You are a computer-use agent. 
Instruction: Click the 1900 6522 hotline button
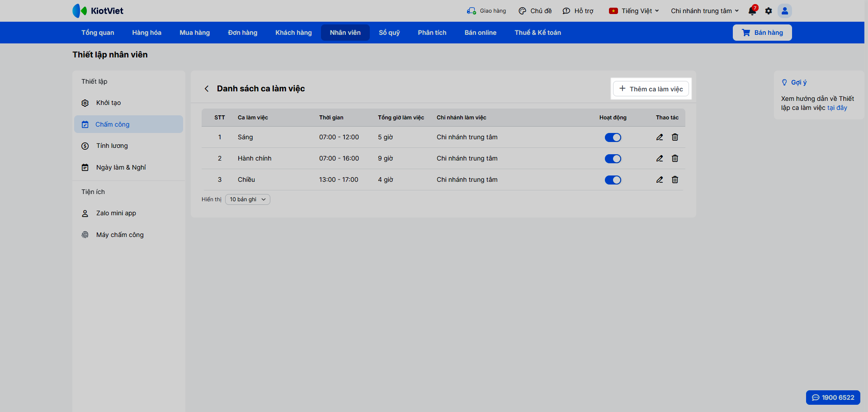click(833, 398)
